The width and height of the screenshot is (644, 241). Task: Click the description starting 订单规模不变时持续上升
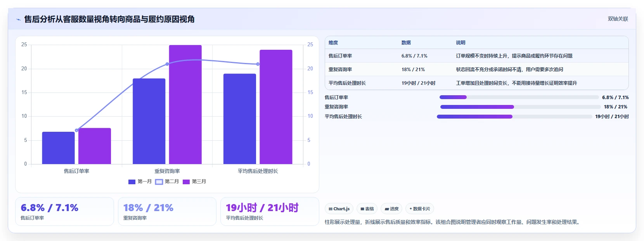(x=514, y=56)
